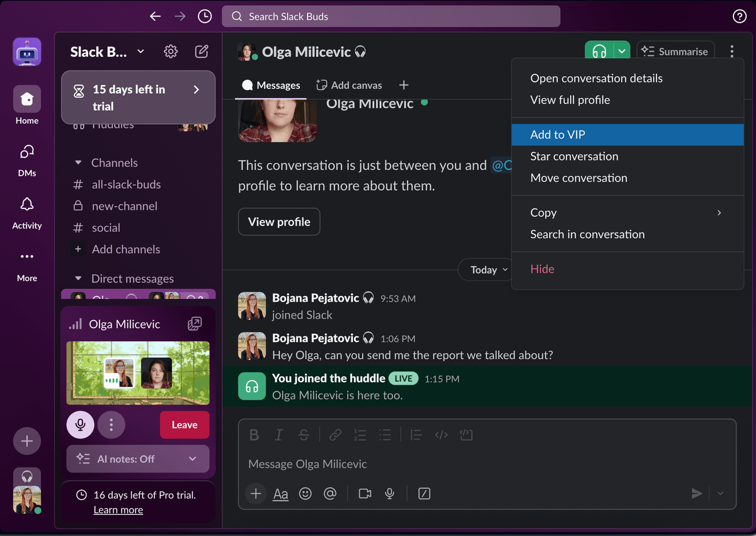Collapse the Channels section
The height and width of the screenshot is (536, 756).
coord(79,163)
